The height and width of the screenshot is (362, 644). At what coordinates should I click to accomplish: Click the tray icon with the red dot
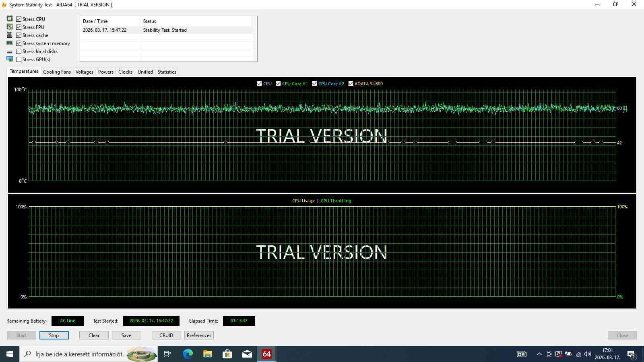pyautogui.click(x=559, y=354)
